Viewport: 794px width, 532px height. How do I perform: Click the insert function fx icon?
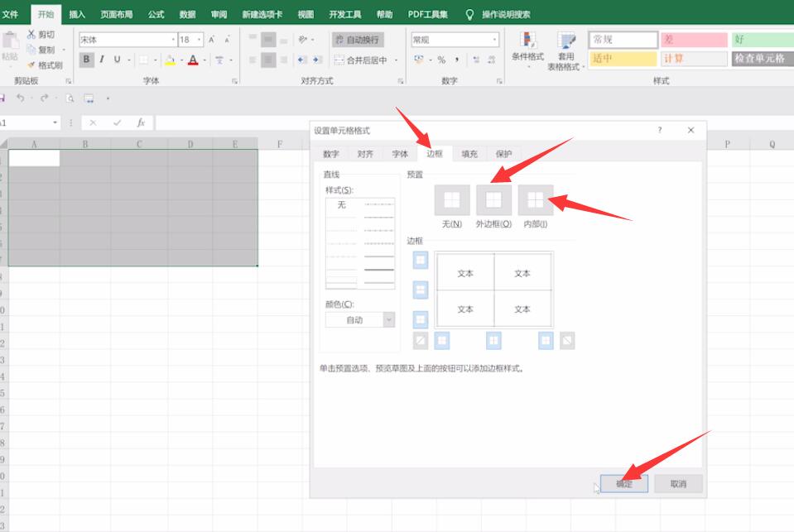click(141, 122)
